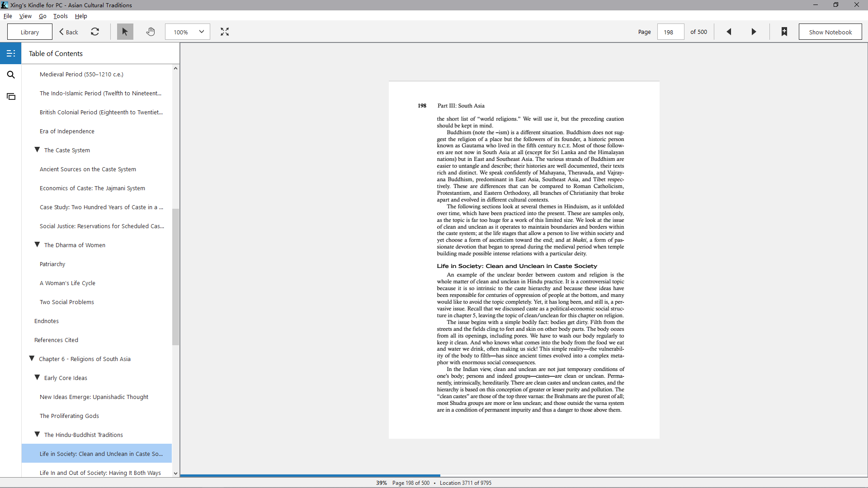Open Ancient Sources on the Caste System

tap(88, 169)
